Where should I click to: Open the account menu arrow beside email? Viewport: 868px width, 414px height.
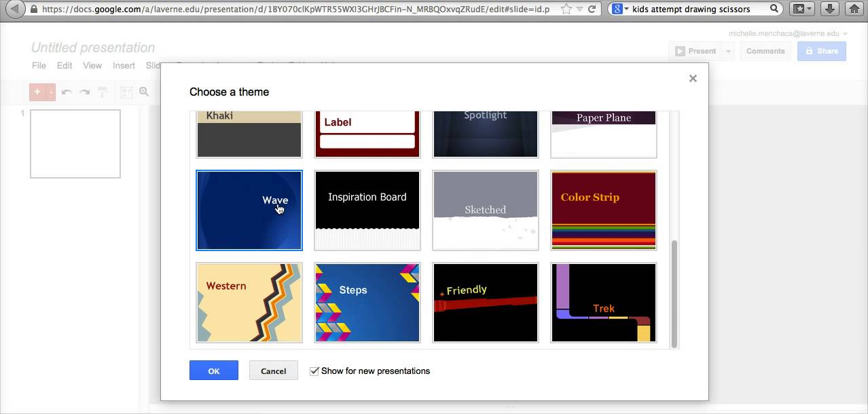845,34
